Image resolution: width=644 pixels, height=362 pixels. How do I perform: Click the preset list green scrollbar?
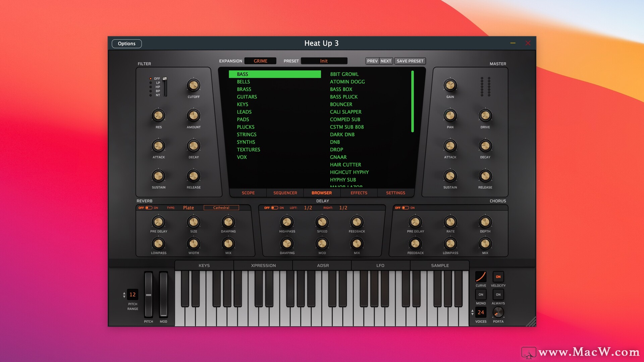pos(412,102)
